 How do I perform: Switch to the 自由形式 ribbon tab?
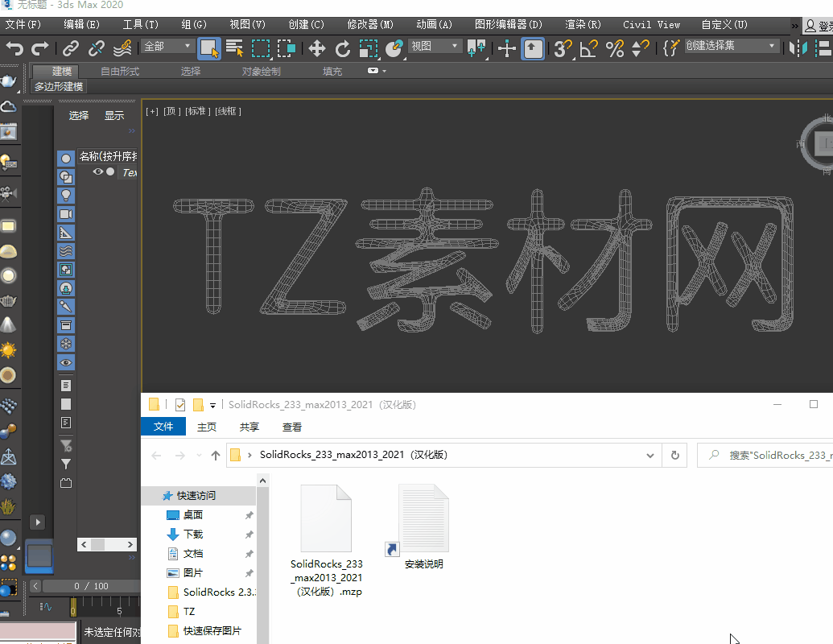point(120,71)
